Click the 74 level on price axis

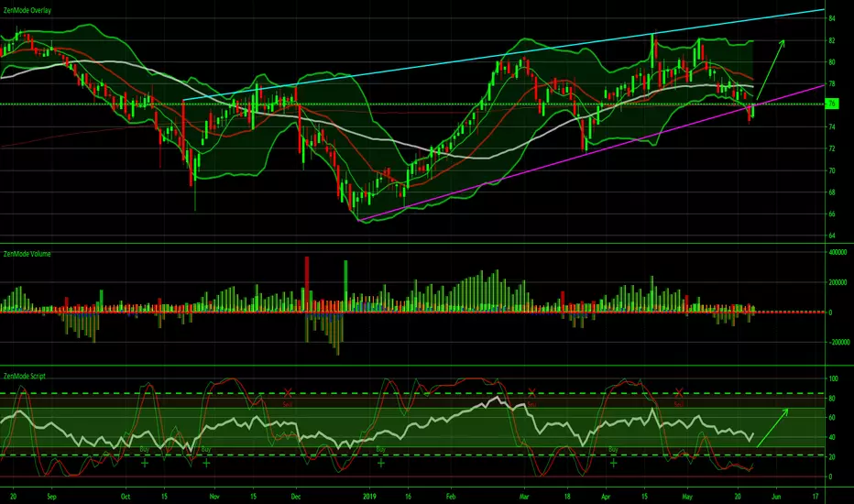tap(832, 127)
